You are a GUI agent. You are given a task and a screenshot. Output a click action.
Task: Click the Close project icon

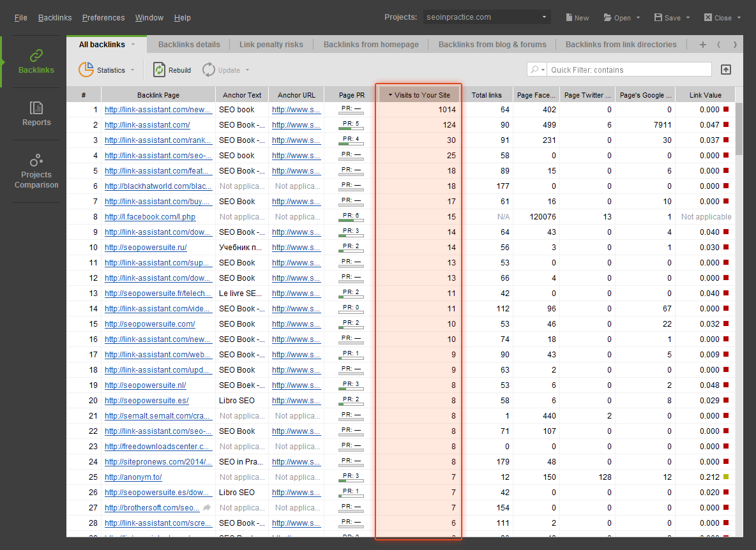tap(707, 17)
